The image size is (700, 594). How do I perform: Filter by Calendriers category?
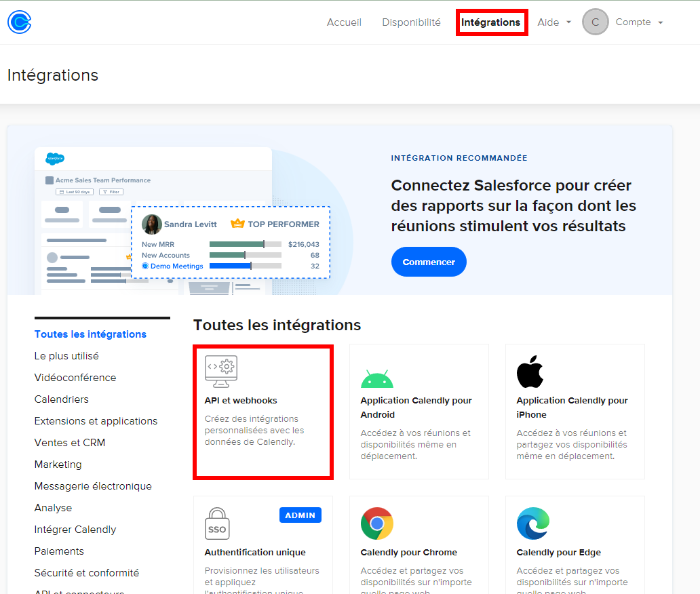pos(62,399)
